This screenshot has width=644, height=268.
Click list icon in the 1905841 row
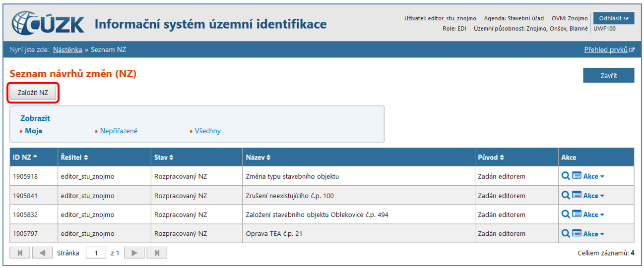[x=577, y=195]
